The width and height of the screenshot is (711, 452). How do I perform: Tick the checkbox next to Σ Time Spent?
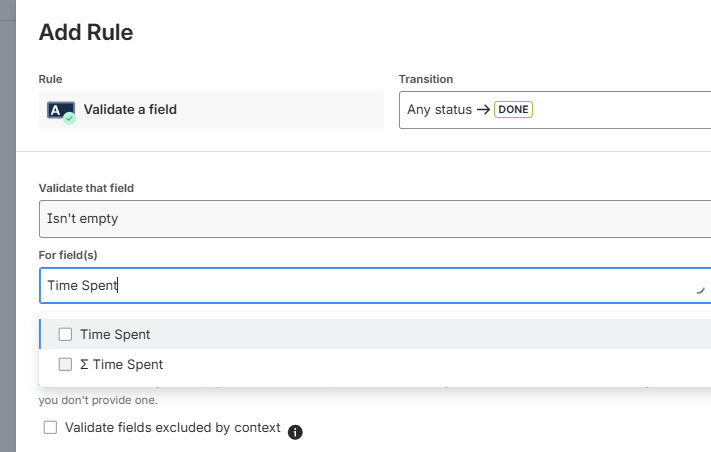tap(66, 364)
